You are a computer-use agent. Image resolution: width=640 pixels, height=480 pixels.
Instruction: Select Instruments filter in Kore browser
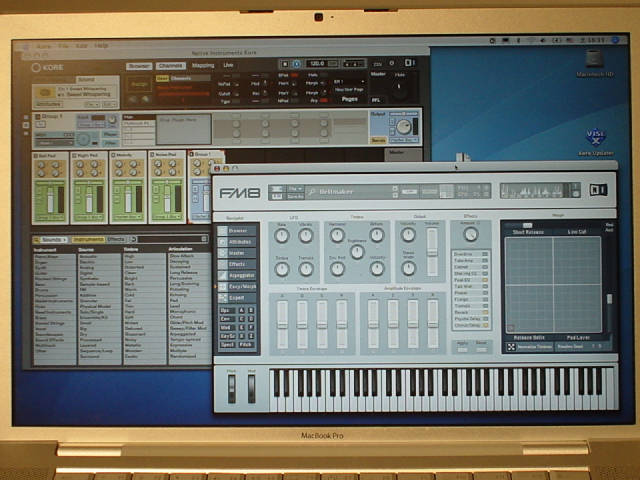click(88, 240)
